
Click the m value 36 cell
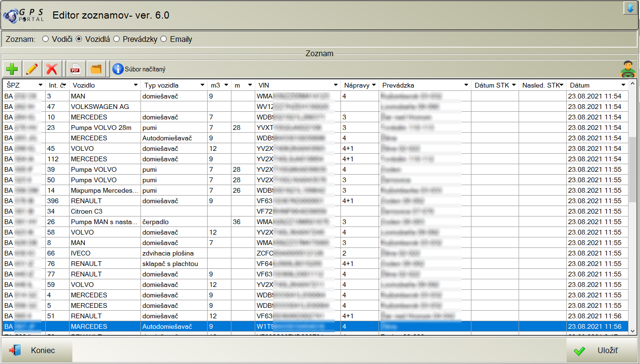point(243,222)
